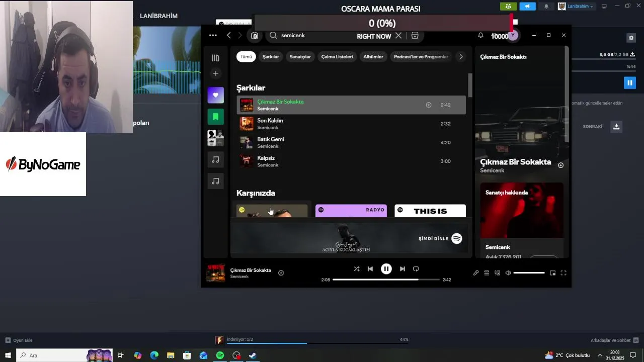The image size is (644, 362).
Task: Select the Şarkılar filter chip
Action: (x=271, y=57)
